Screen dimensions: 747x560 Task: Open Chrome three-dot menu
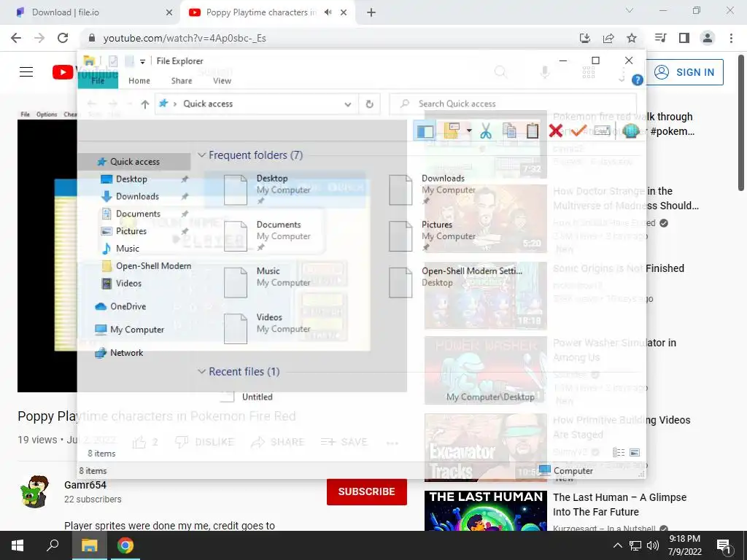point(731,38)
